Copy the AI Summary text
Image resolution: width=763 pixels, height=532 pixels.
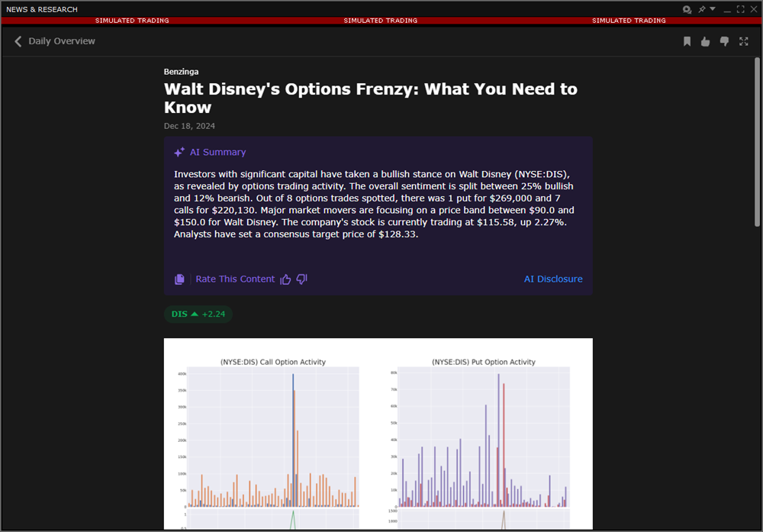coord(179,279)
